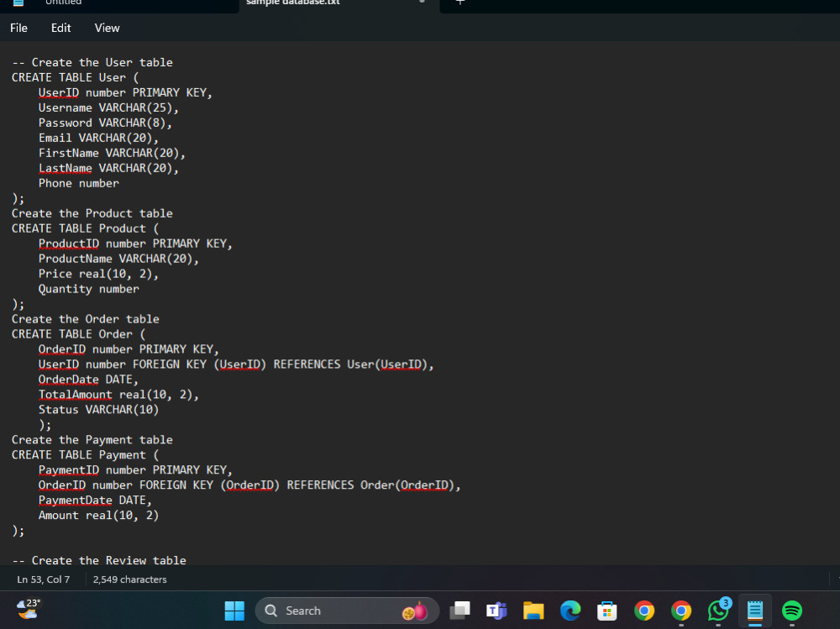
Task: Click the 'FirstName VARCHAR(20),' line
Action: point(112,153)
